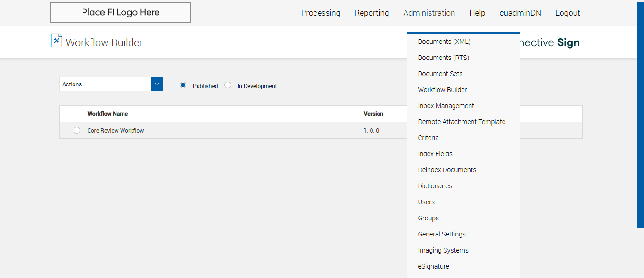Open Document Sets menu entry
The height and width of the screenshot is (278, 644).
coord(440,74)
